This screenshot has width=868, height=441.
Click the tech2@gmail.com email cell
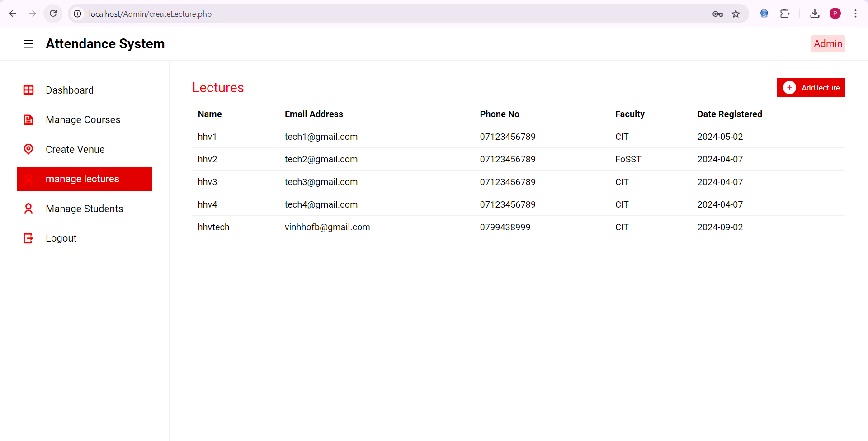click(x=321, y=159)
